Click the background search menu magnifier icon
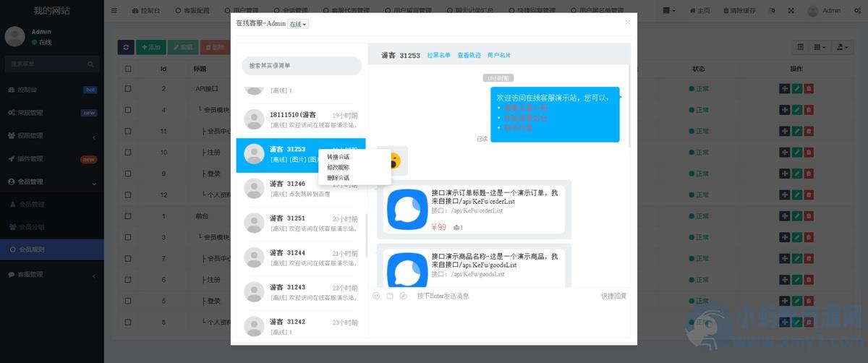Screen dimensions: 868x363 click(92, 64)
